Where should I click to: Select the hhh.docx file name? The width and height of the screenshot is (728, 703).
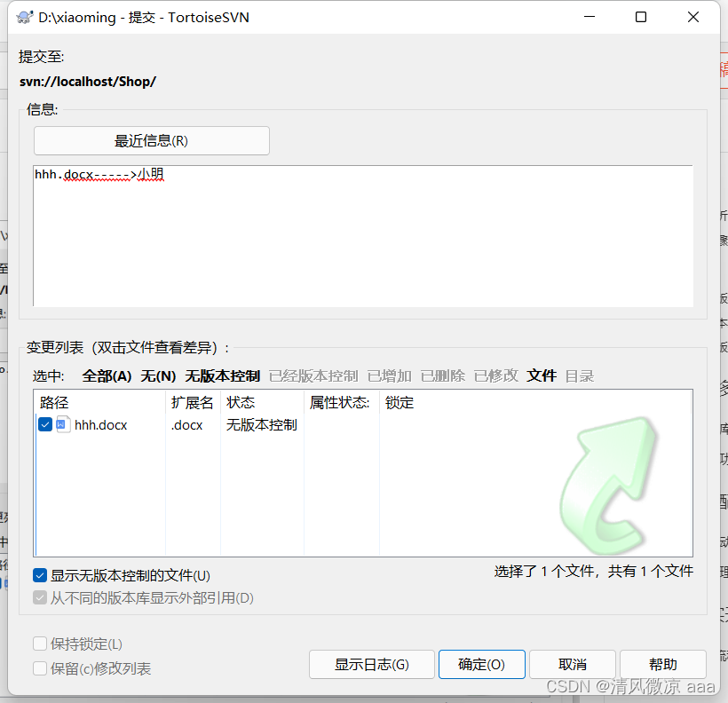[100, 425]
